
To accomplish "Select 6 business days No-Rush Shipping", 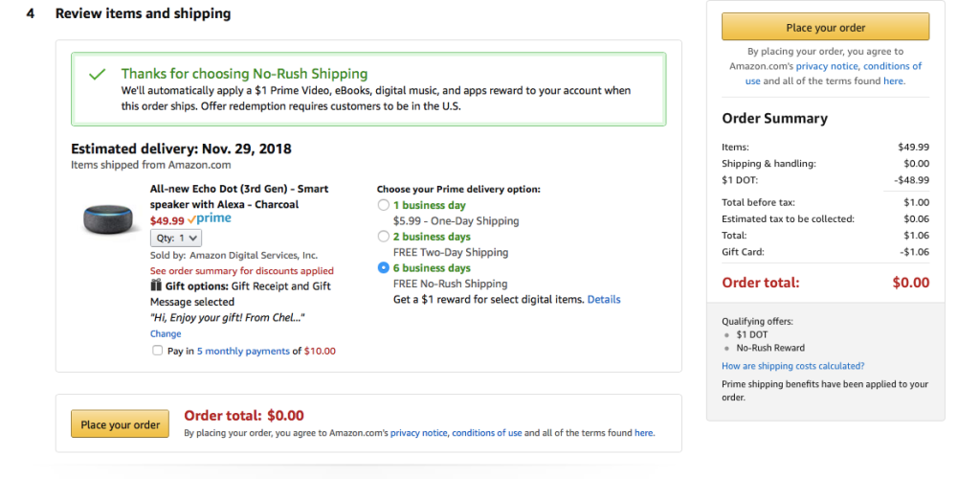I will pos(384,268).
